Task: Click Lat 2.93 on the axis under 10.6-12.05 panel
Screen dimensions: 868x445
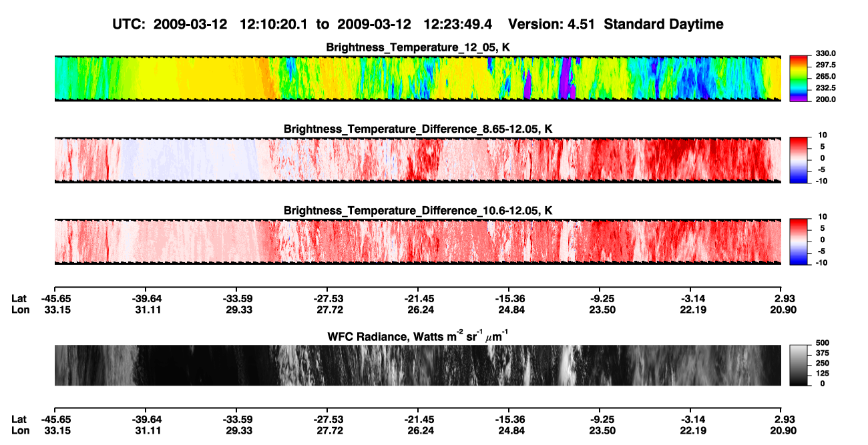Action: pyautogui.click(x=786, y=298)
